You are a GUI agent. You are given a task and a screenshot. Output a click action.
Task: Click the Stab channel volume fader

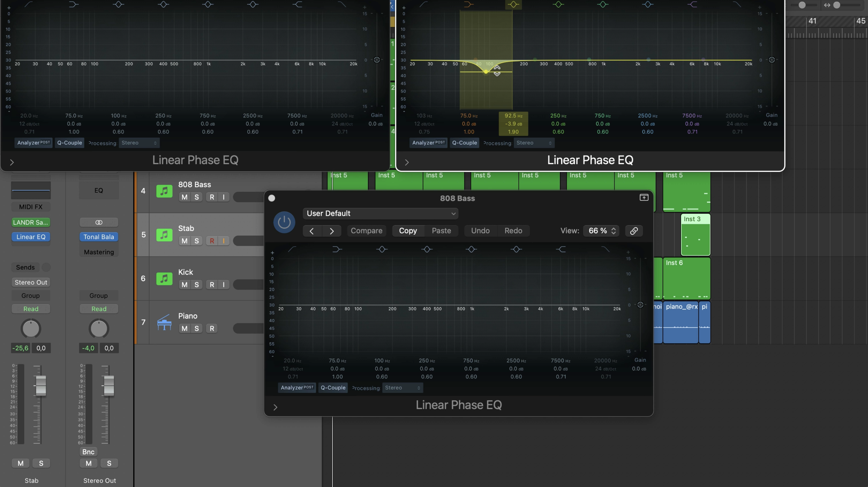coord(41,385)
